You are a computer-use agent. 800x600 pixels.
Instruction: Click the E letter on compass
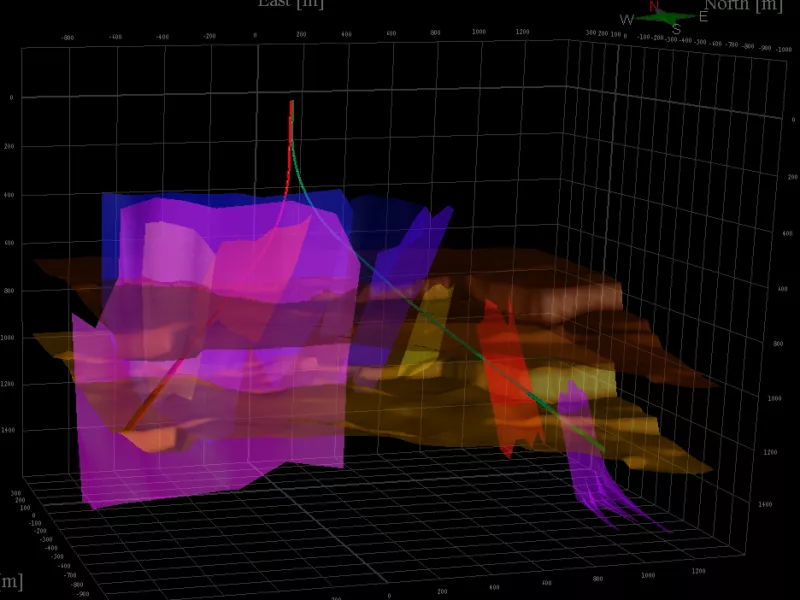point(703,16)
